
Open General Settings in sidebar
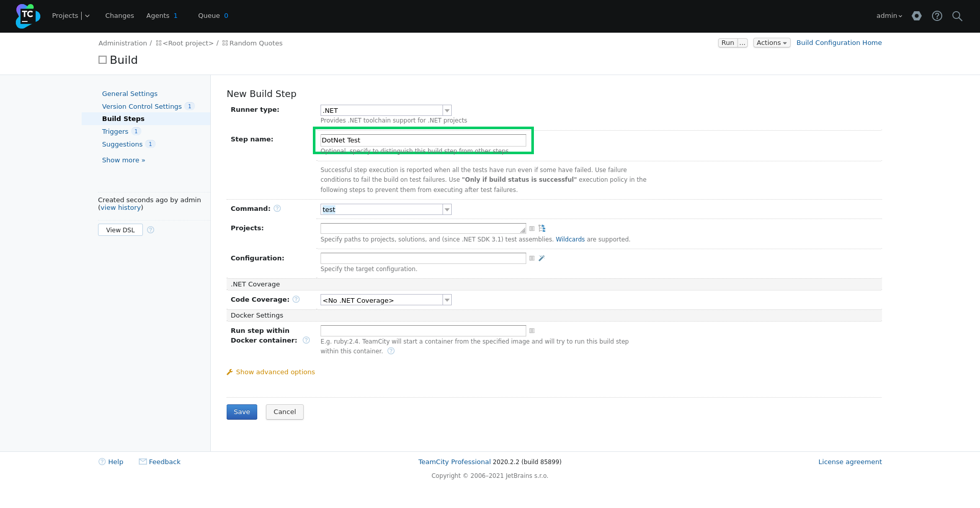pyautogui.click(x=130, y=94)
